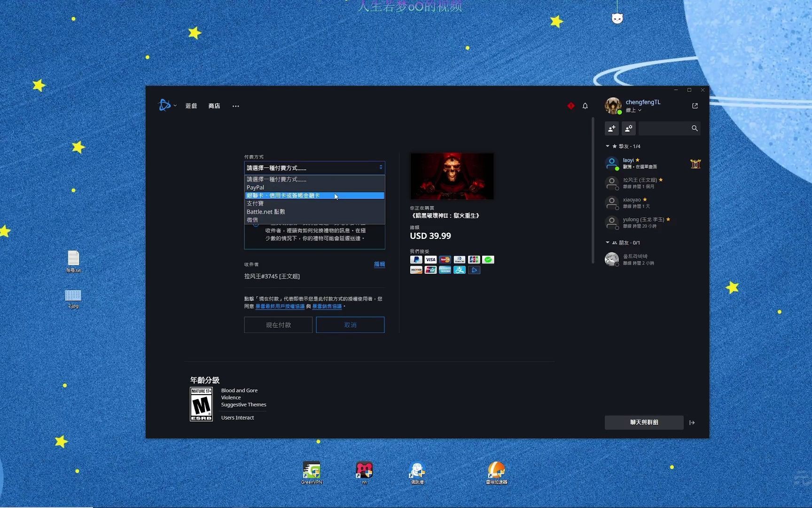Viewport: 812px width, 508px height.
Task: Click the 編輯 recipient edit link
Action: coord(379,264)
